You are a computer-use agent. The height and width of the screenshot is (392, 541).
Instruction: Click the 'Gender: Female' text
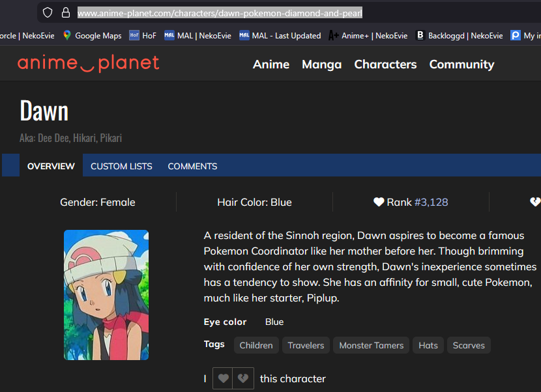tap(98, 202)
